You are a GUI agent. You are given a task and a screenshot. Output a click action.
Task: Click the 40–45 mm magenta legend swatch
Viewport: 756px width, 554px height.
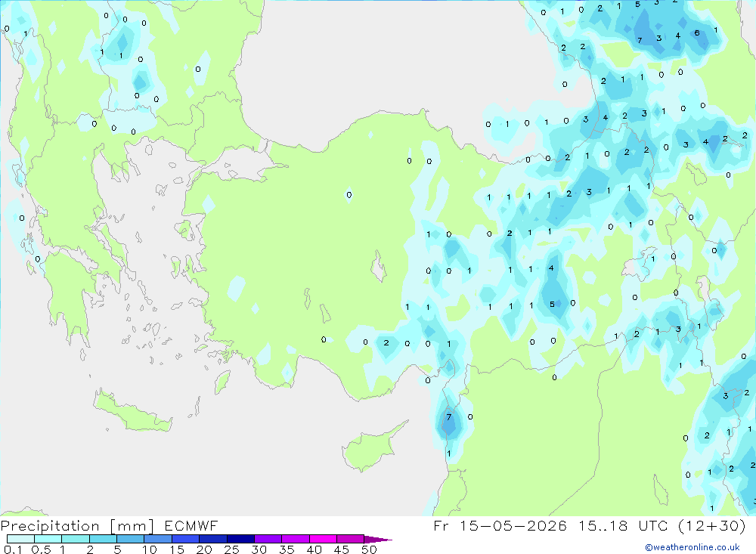click(x=323, y=539)
